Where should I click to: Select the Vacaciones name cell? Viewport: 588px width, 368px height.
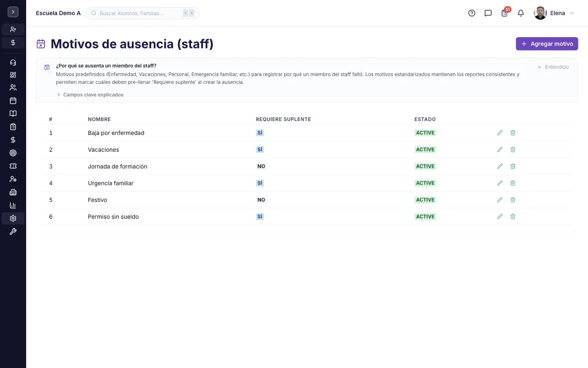103,150
